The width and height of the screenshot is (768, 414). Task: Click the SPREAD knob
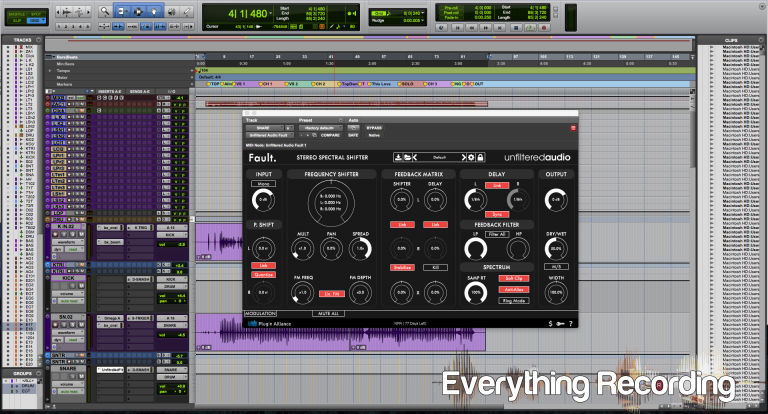tap(360, 249)
